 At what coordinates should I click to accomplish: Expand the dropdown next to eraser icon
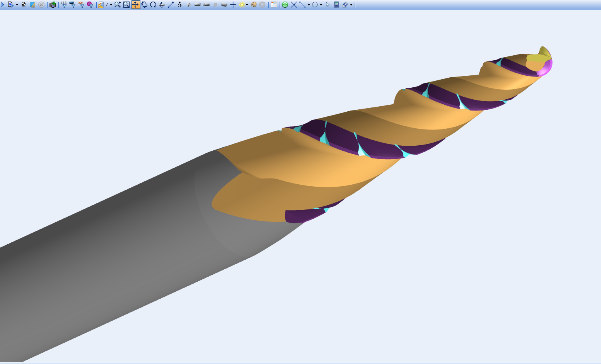point(351,5)
